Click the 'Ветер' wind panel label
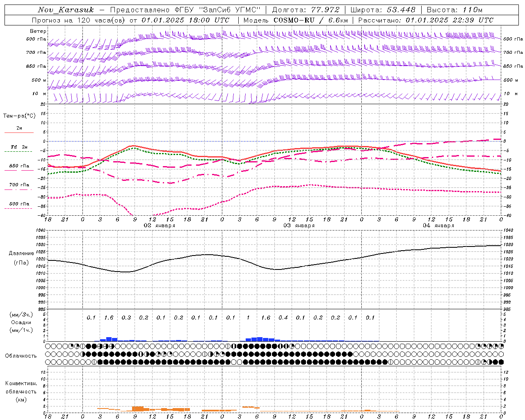The width and height of the screenshot is (525, 420). tap(38, 31)
